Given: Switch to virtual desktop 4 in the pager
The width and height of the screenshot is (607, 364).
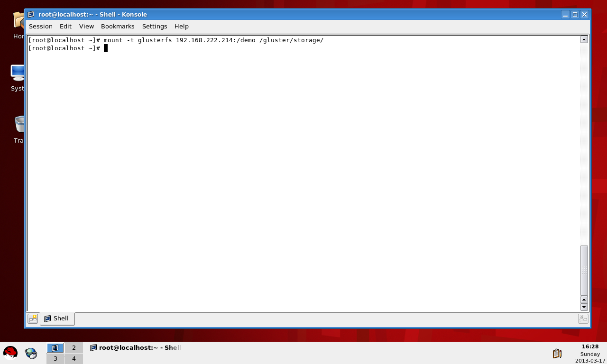Looking at the screenshot, I should (x=74, y=359).
